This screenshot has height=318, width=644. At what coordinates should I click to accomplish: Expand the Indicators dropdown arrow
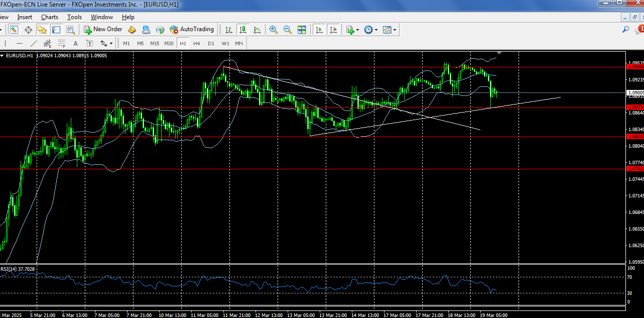pyautogui.click(x=358, y=30)
